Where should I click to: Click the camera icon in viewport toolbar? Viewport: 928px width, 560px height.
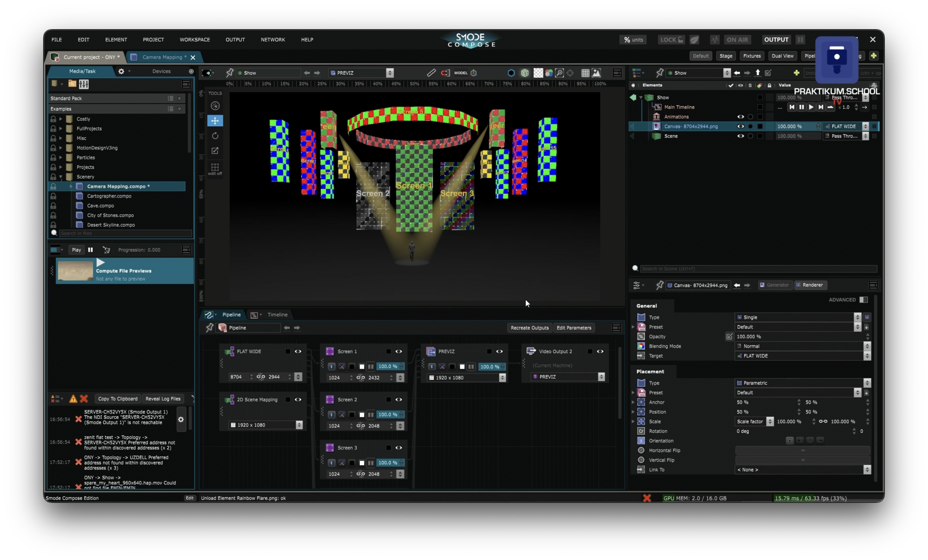(207, 73)
